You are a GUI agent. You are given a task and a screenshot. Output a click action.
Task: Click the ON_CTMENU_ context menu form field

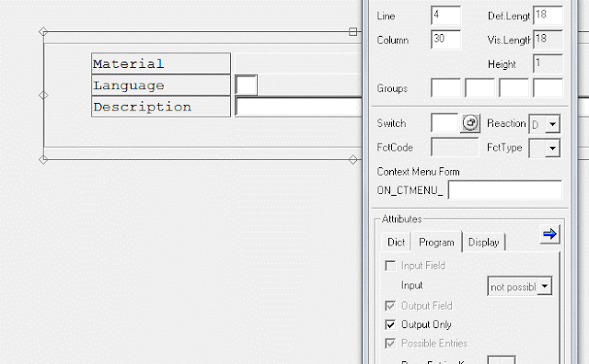(x=505, y=190)
